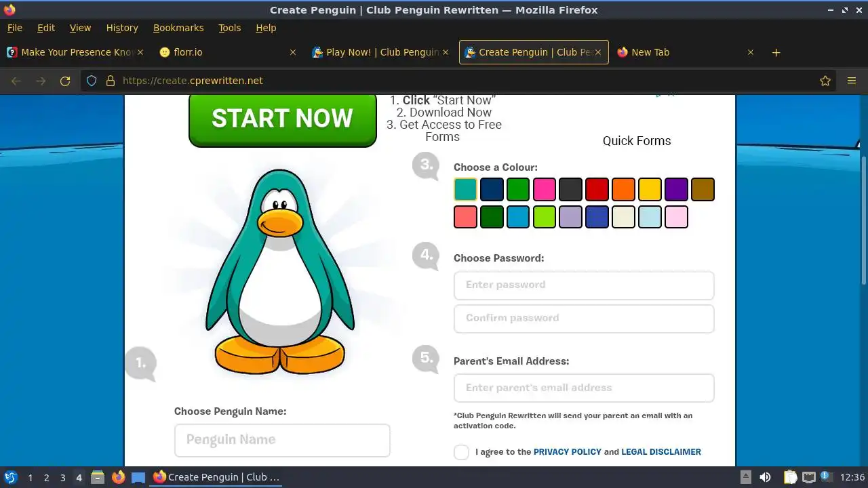
Task: Bookmark this page with the star
Action: tap(825, 81)
